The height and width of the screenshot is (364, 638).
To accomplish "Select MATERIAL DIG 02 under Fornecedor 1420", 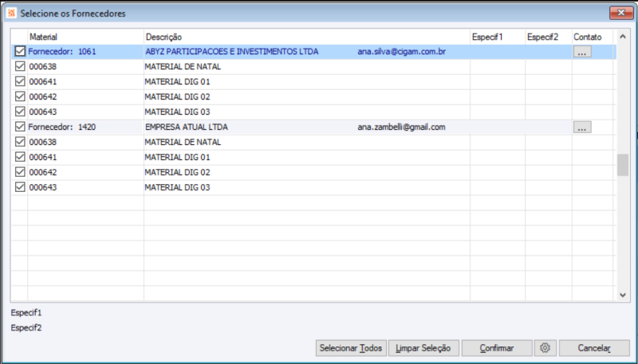I will pos(177,172).
